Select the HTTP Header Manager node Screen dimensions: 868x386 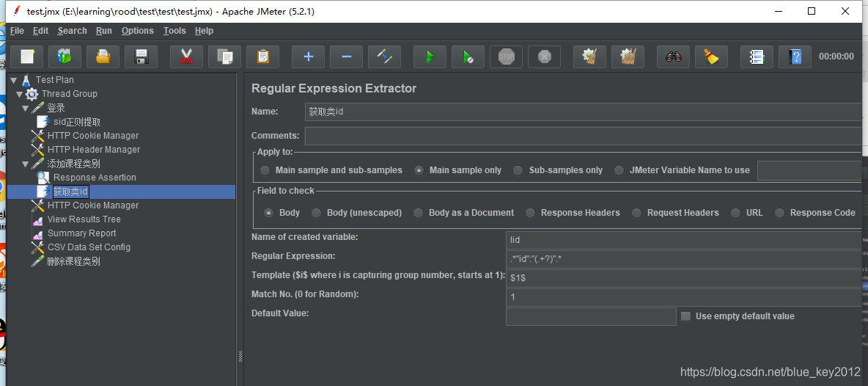[x=94, y=150]
